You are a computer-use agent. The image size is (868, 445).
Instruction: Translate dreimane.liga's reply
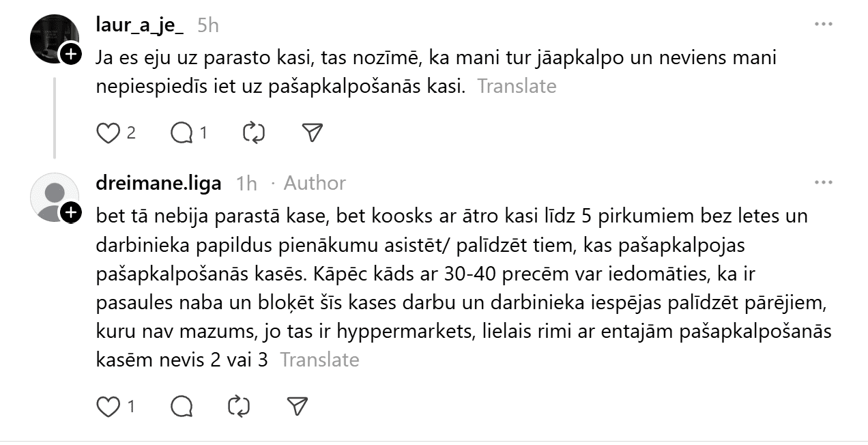(x=319, y=360)
